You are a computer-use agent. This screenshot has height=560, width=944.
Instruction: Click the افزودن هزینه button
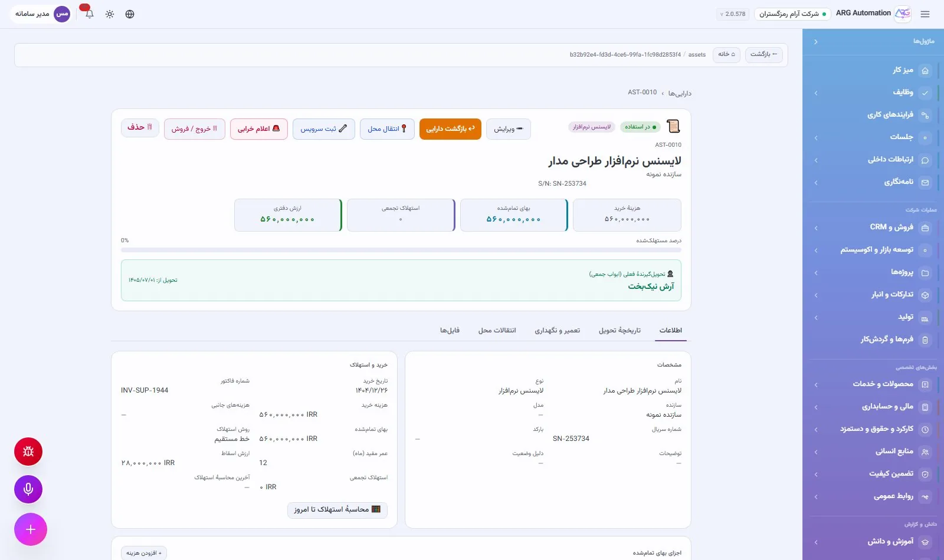[144, 553]
